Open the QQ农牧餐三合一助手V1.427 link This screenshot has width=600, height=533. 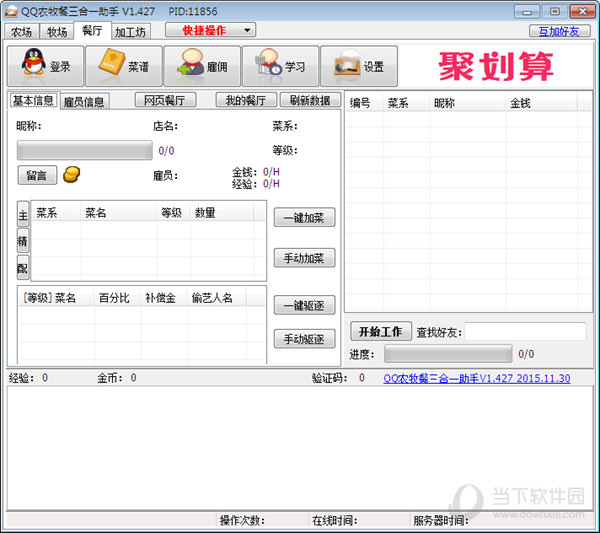(x=476, y=378)
